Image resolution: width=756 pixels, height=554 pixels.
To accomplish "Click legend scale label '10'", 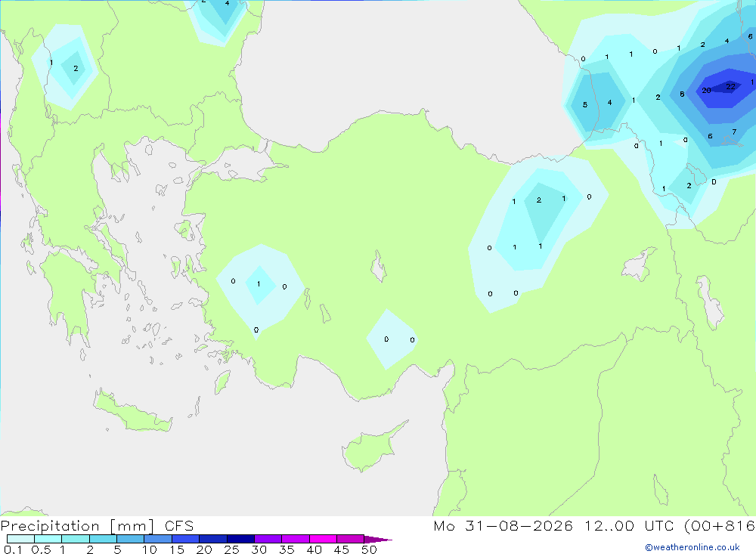I will 150,549.
